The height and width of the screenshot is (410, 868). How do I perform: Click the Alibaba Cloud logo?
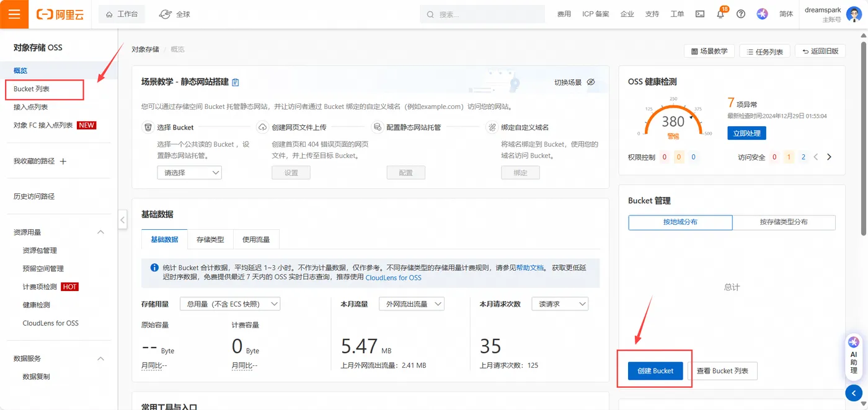pos(60,14)
